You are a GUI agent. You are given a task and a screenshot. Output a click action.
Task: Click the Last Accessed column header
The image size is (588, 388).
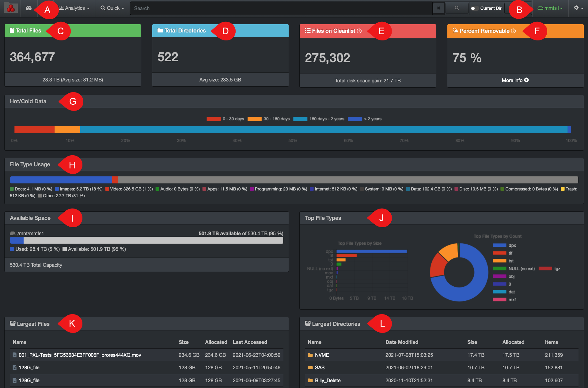click(x=250, y=342)
